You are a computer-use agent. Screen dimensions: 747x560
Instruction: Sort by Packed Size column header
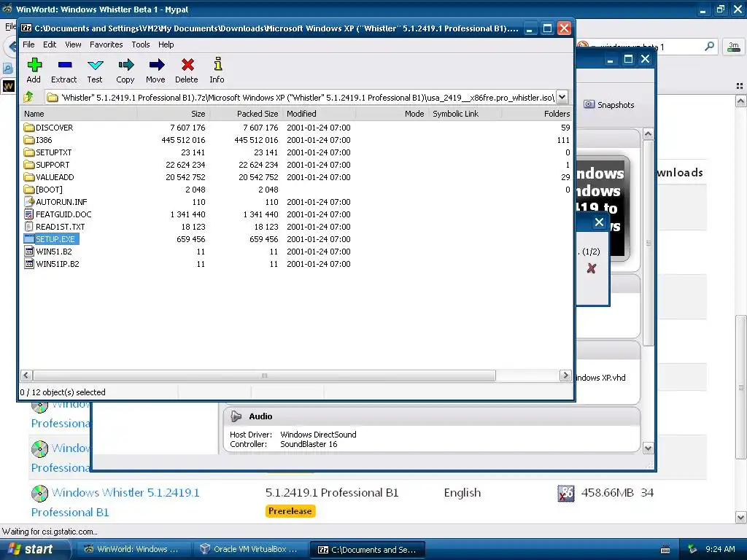tap(247, 114)
